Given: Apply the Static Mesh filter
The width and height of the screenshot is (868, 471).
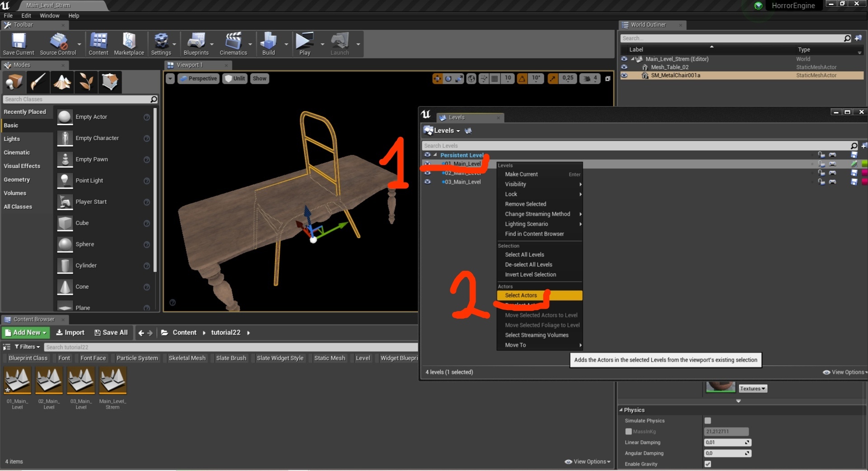Looking at the screenshot, I should pyautogui.click(x=330, y=358).
